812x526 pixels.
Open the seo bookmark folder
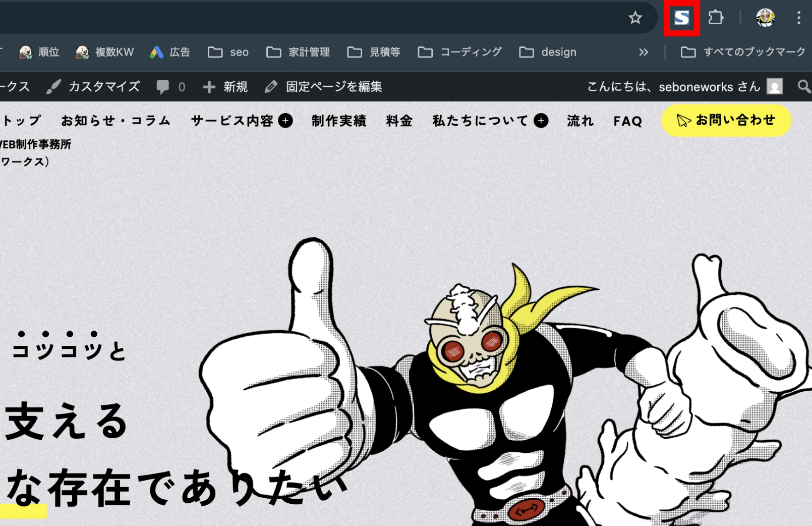228,52
